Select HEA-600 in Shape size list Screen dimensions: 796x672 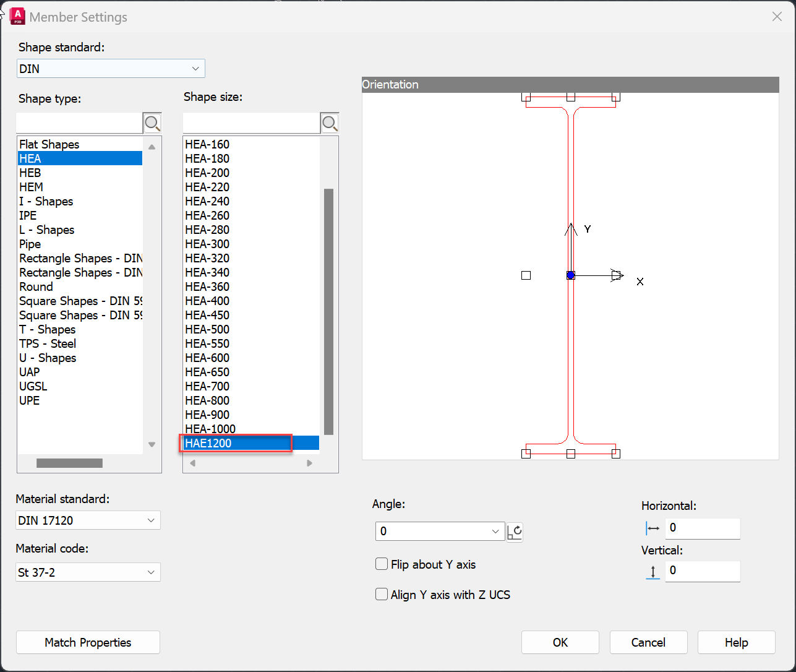[x=251, y=358]
